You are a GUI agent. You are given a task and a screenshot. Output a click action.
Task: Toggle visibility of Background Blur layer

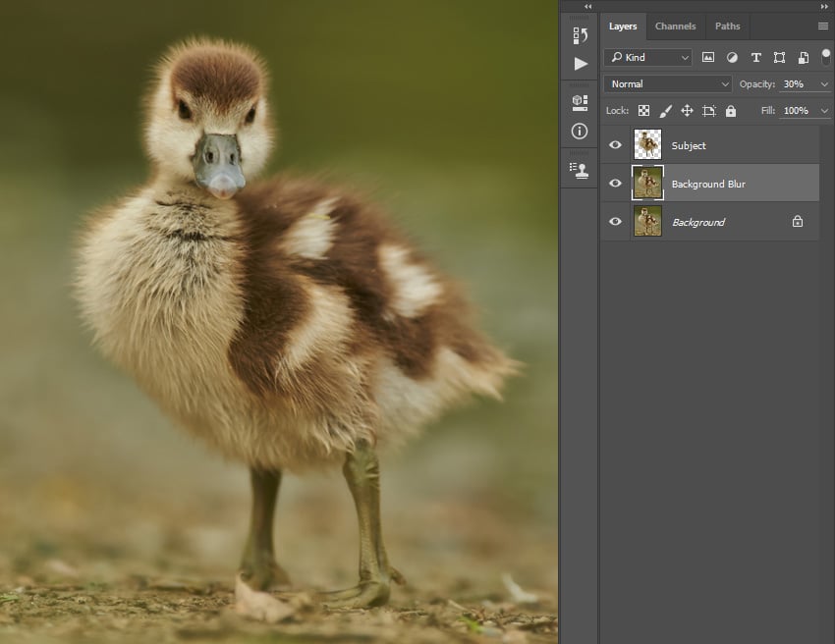615,183
